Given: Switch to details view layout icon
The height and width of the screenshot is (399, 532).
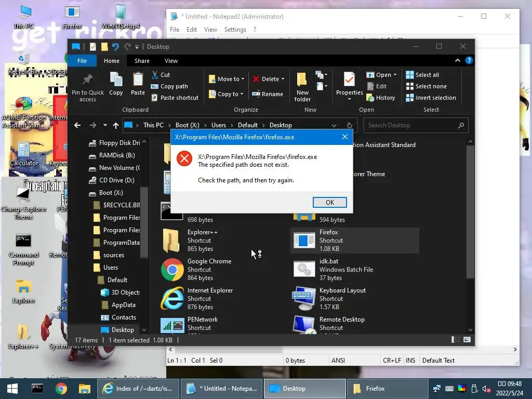Looking at the screenshot, I should click(456, 340).
